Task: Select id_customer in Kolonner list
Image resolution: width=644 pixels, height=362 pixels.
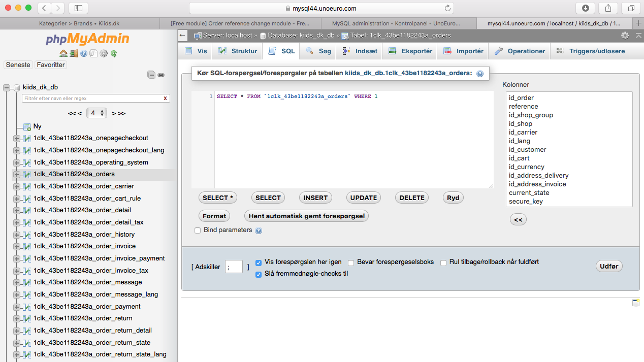Action: 528,150
